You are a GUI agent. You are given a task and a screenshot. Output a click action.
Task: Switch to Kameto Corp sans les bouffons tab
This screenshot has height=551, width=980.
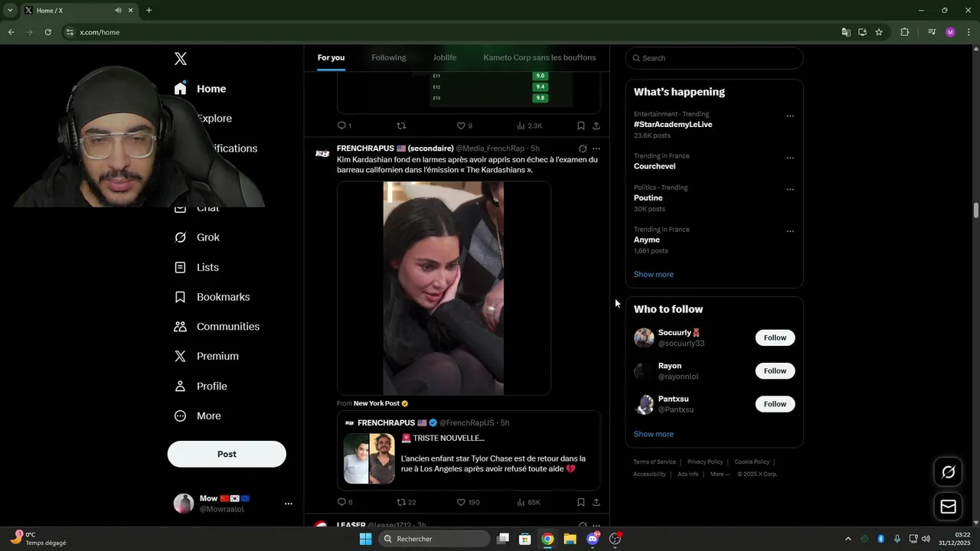pyautogui.click(x=540, y=57)
